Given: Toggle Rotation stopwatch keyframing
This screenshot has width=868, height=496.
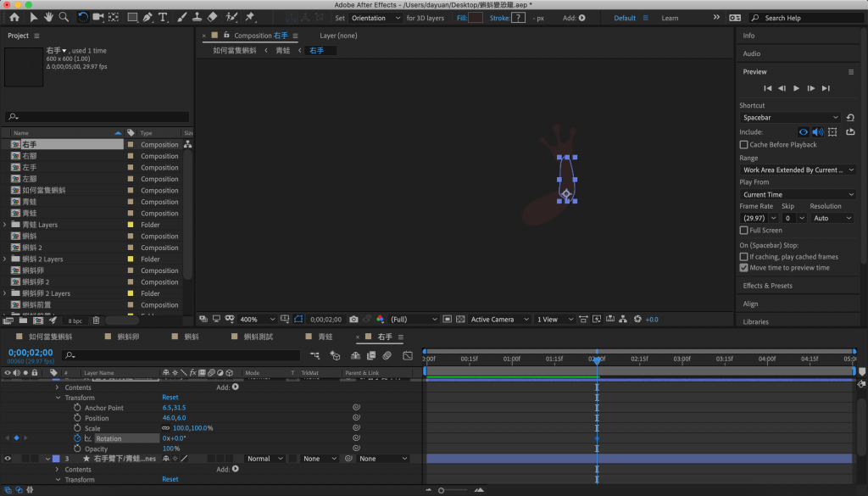Looking at the screenshot, I should tap(77, 437).
